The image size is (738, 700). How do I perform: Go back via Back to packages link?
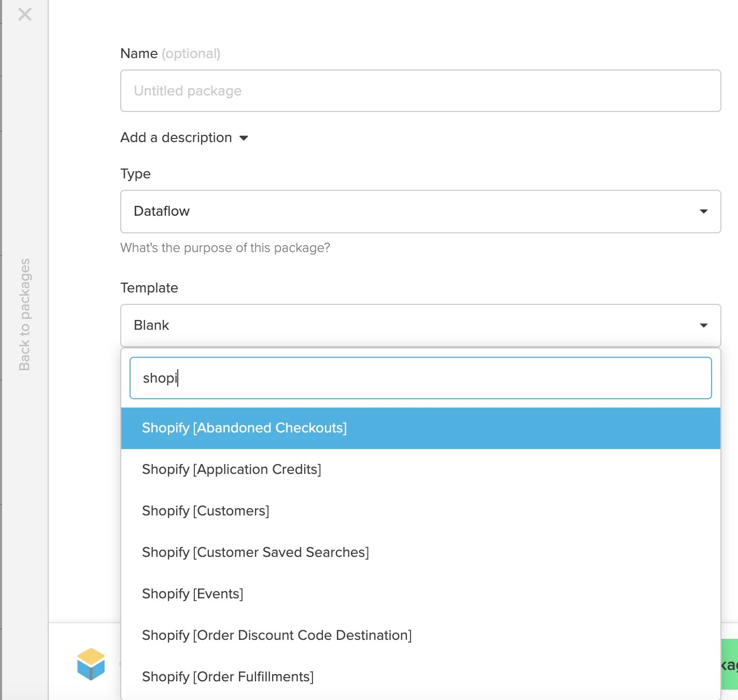[x=24, y=315]
